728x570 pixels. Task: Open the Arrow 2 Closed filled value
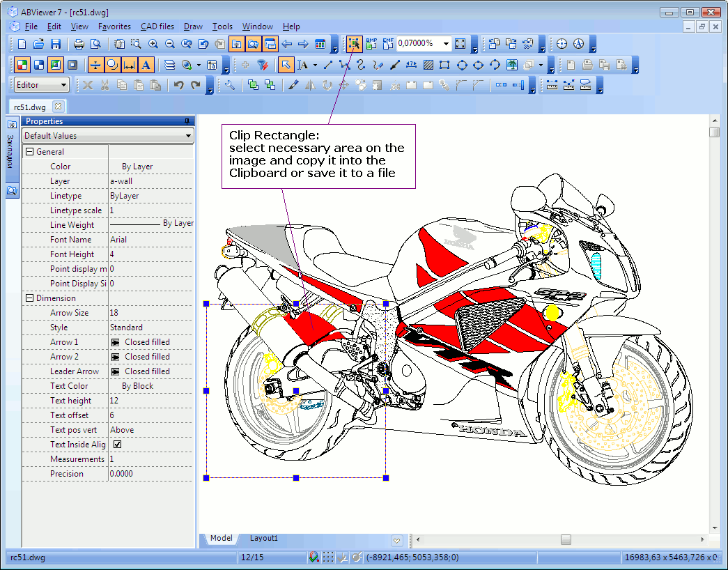click(150, 356)
